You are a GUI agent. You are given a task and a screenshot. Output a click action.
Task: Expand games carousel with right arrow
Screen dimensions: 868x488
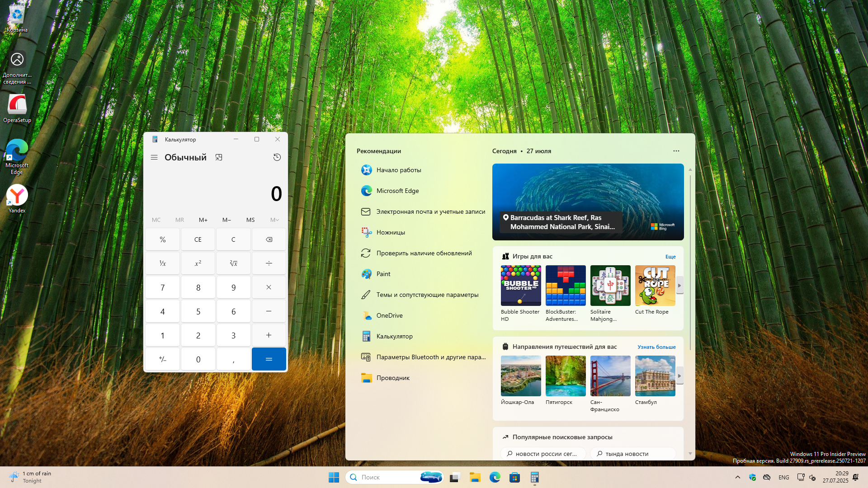(679, 286)
